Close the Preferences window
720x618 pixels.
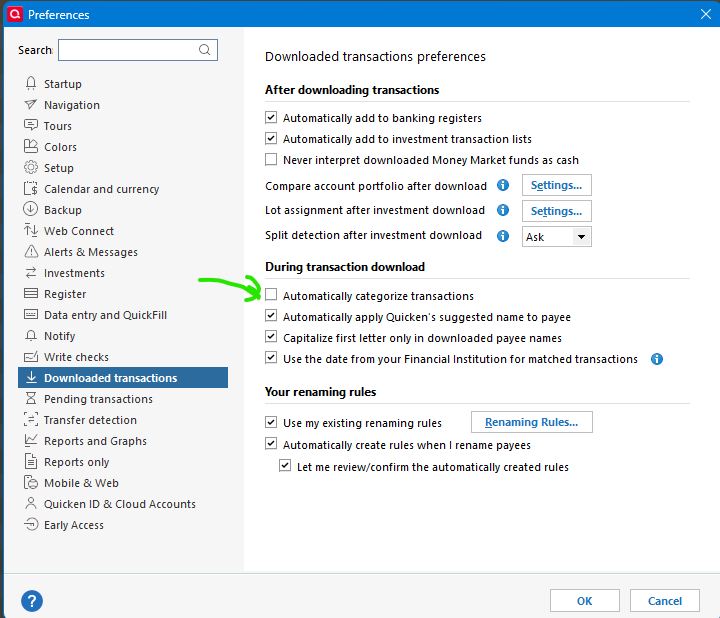[706, 14]
